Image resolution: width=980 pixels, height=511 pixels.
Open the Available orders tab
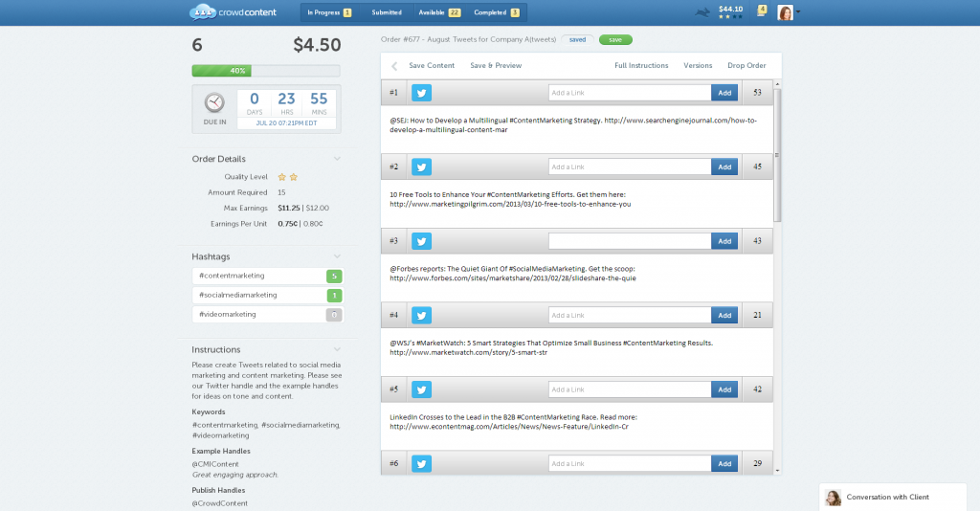tap(439, 12)
